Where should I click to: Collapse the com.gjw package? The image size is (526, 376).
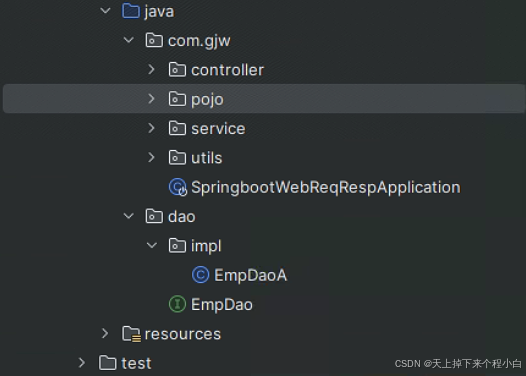point(128,40)
